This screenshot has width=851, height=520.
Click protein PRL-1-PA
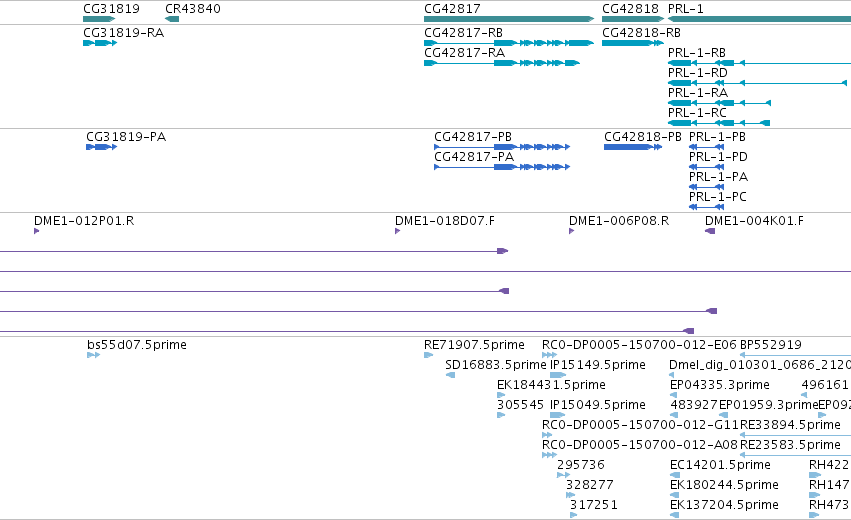coord(706,187)
